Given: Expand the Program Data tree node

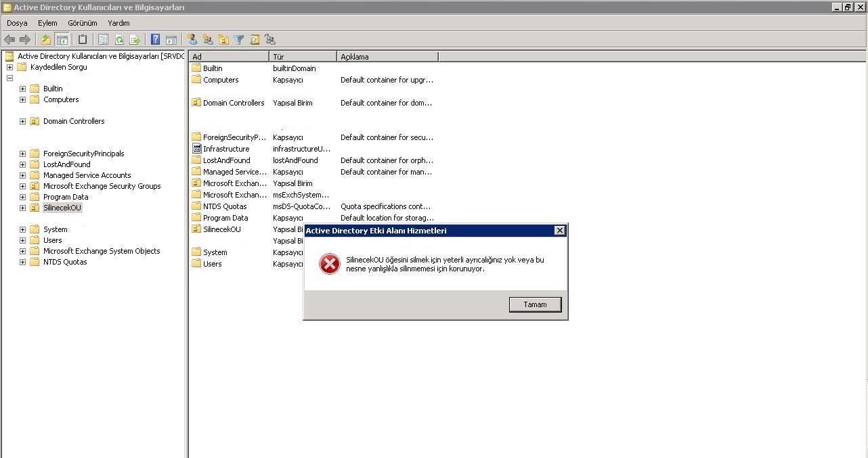Looking at the screenshot, I should tap(23, 197).
